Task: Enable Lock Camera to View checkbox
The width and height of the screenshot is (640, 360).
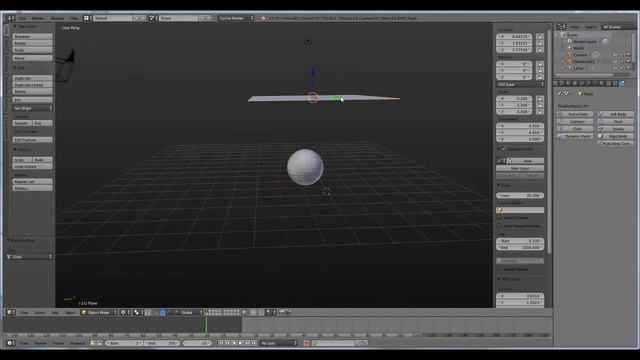Action: pos(499,226)
